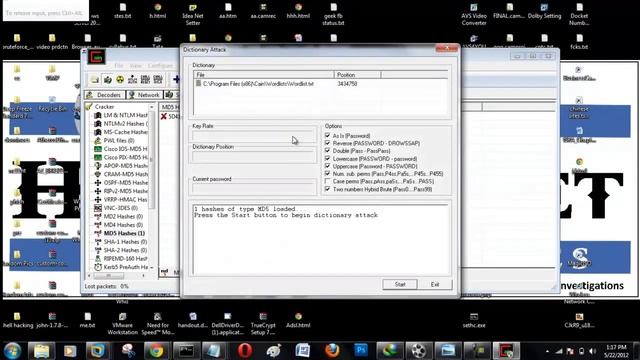
Task: Click the Start/Stop Sniffer toolbar icon
Action: point(107,79)
